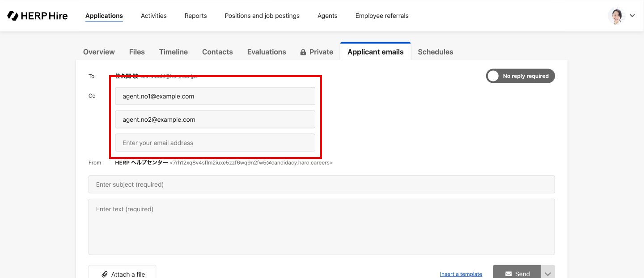The width and height of the screenshot is (644, 278).
Task: Toggle the No reply required switch
Action: click(x=521, y=76)
